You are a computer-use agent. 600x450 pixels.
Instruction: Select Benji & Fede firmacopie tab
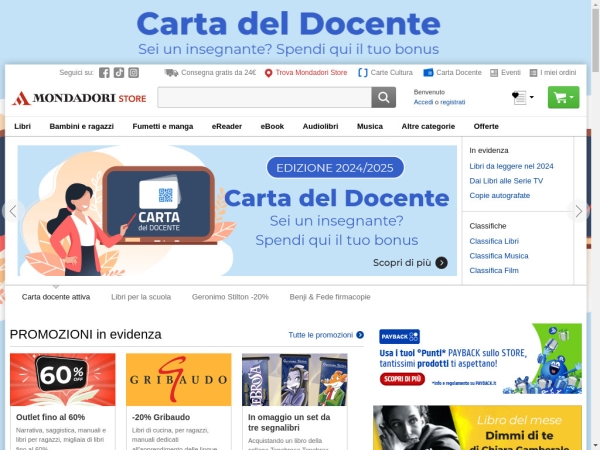(330, 297)
